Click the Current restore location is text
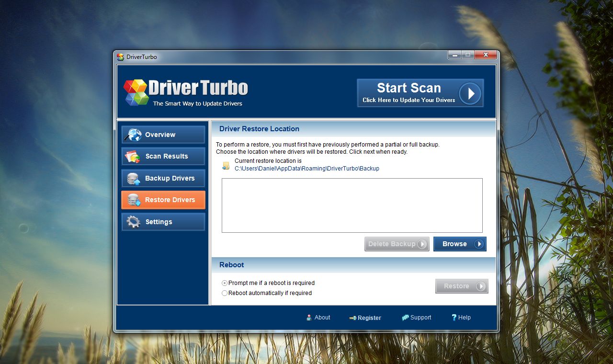 268,161
